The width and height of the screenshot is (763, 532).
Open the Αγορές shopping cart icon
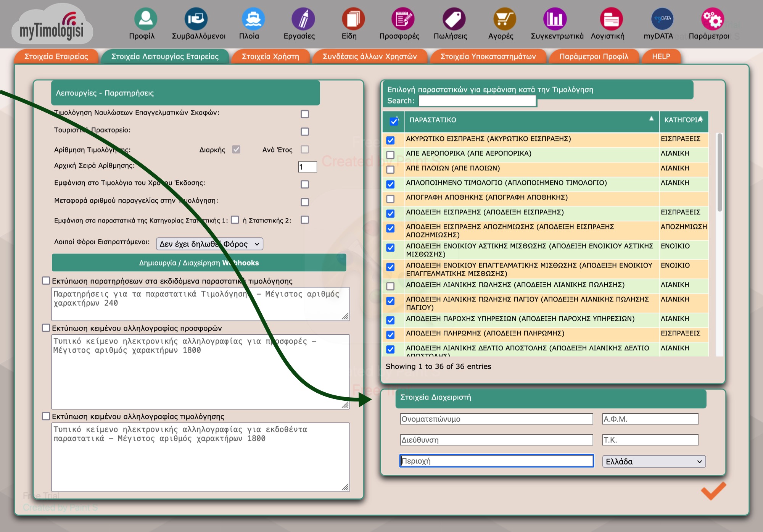[x=504, y=19]
